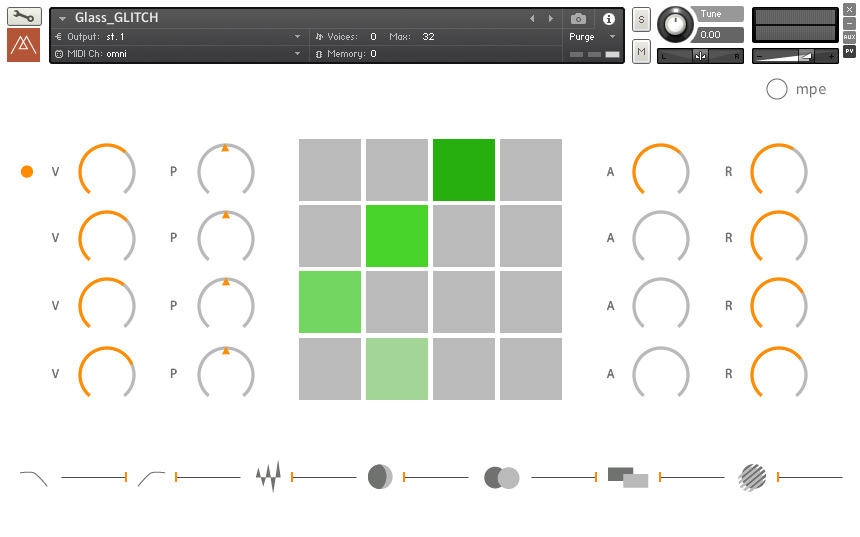Viewport: 860px width, 537px height.
Task: Click the Max voices value 32
Action: [x=428, y=37]
